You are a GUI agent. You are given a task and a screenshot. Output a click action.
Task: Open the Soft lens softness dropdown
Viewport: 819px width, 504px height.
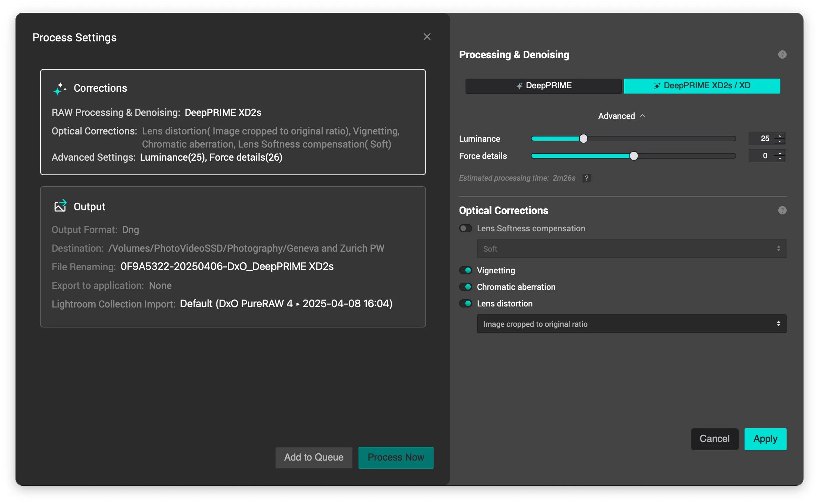coord(631,249)
